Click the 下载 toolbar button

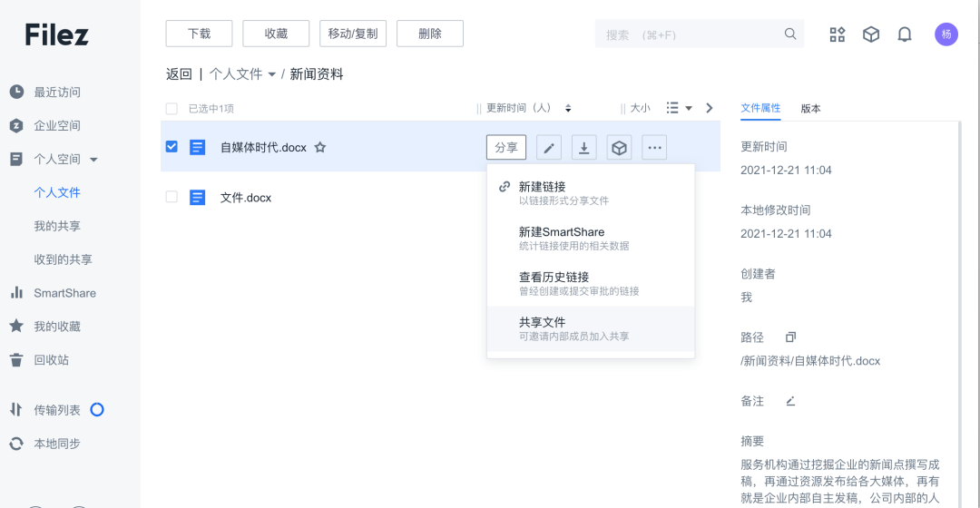tap(199, 34)
